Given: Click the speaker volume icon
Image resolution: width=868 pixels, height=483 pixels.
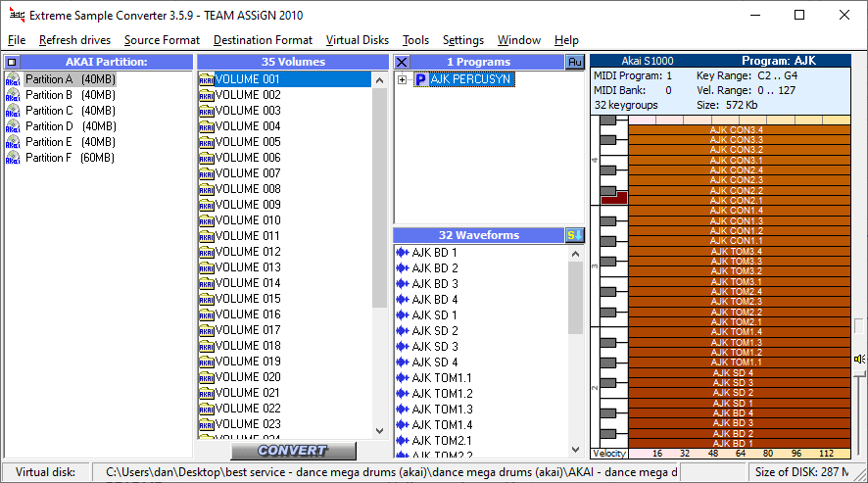Looking at the screenshot, I should click(859, 360).
